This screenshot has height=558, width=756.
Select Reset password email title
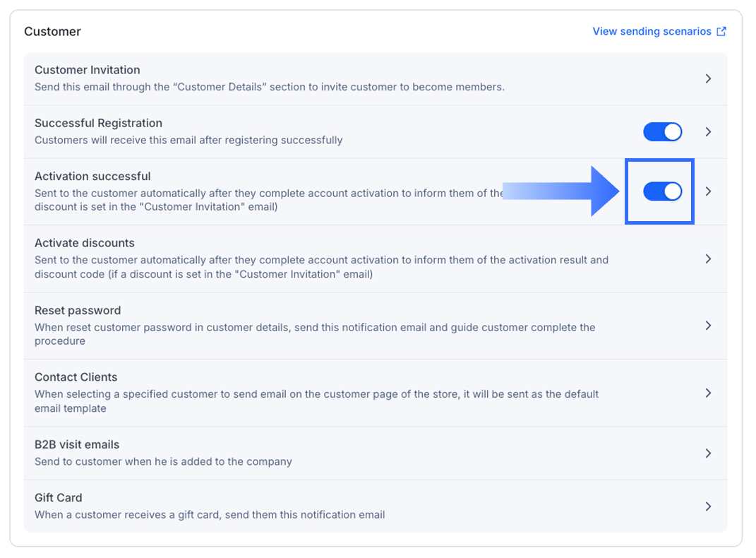click(x=78, y=310)
